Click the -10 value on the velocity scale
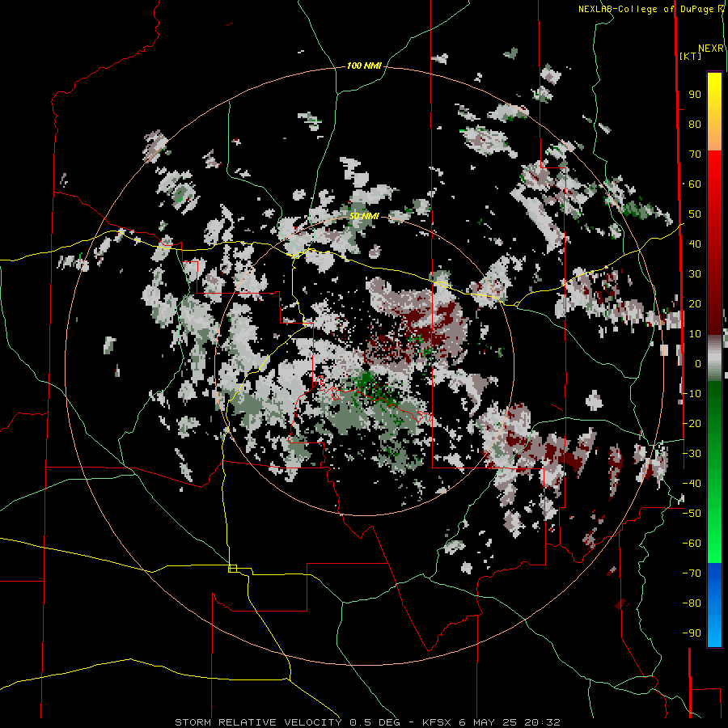 [x=692, y=394]
